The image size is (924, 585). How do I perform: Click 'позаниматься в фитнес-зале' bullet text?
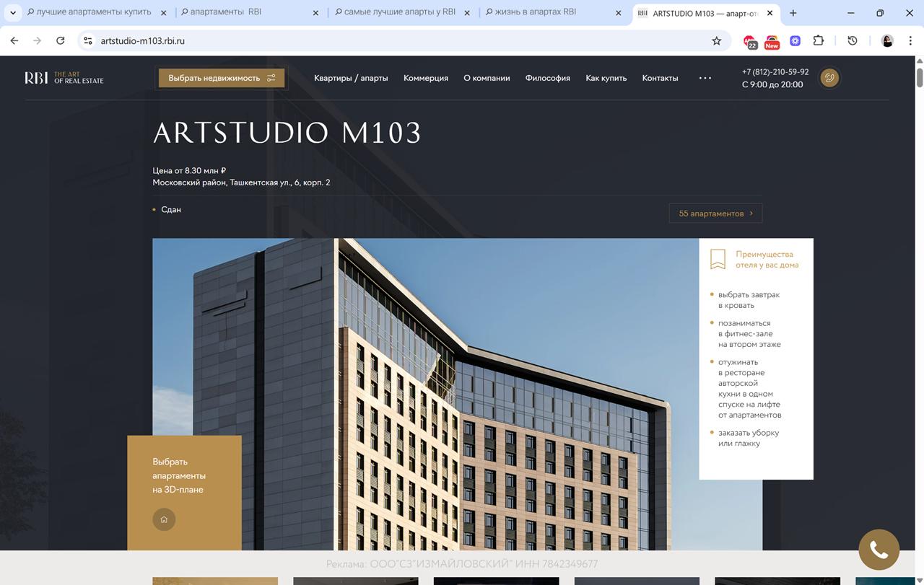(x=749, y=334)
